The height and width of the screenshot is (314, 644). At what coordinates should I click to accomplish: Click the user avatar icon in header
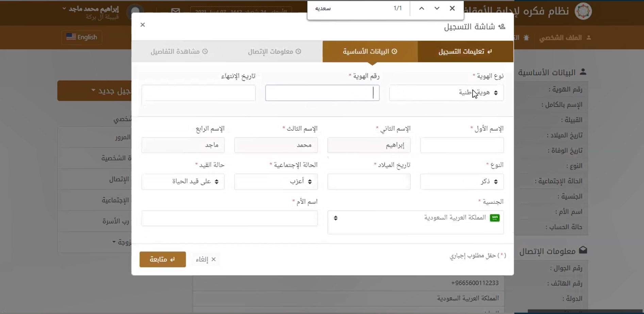tap(135, 12)
